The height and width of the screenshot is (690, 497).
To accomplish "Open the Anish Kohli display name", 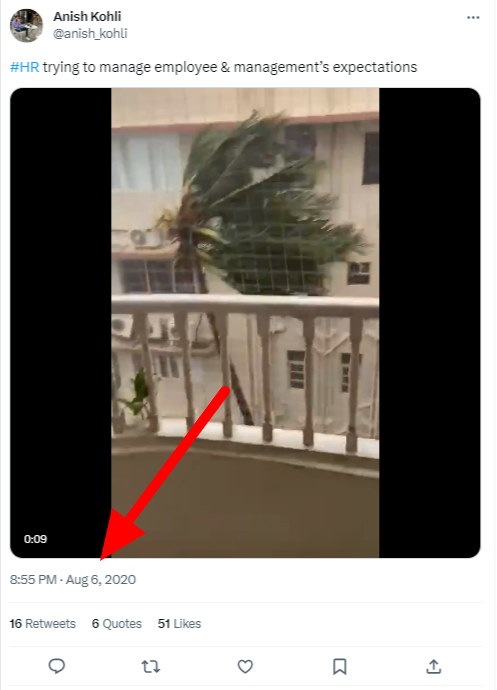I will 87,16.
